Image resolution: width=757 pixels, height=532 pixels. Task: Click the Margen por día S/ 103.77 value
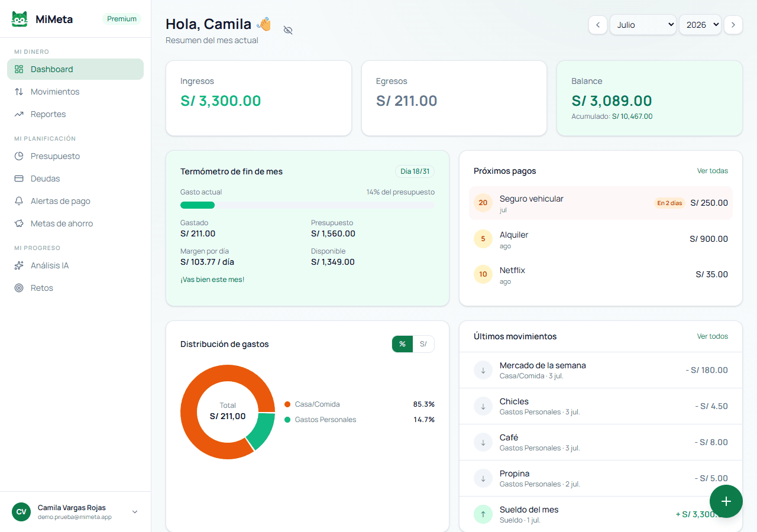coord(207,262)
